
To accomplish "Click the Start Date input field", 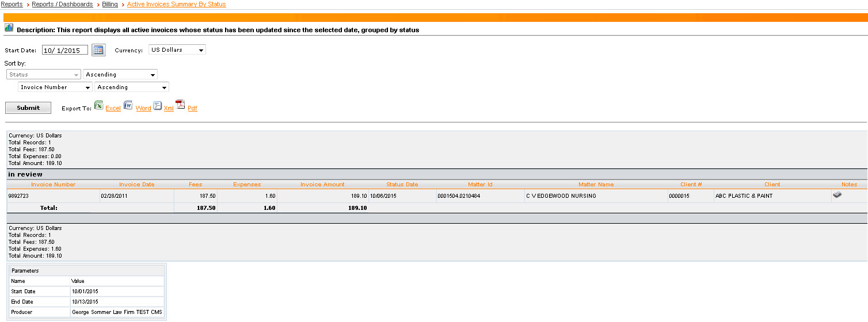I will tap(65, 50).
